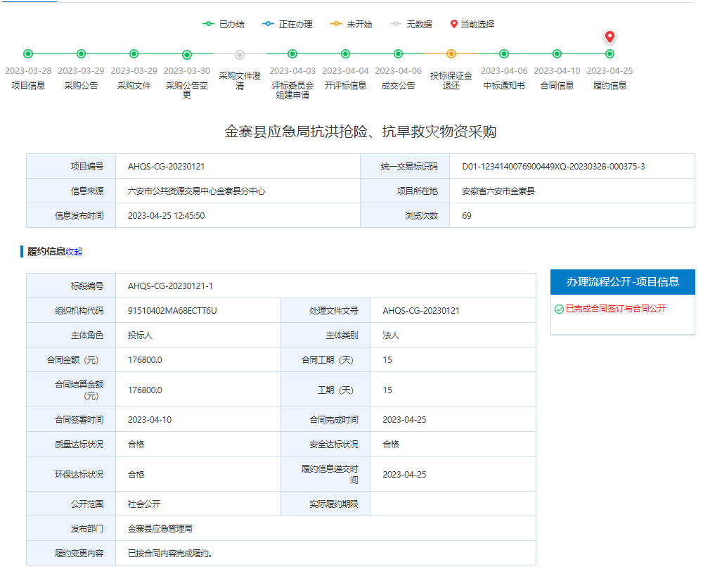Click the 已按合同内容完成履约 text
This screenshot has height=588, width=703.
pos(170,554)
